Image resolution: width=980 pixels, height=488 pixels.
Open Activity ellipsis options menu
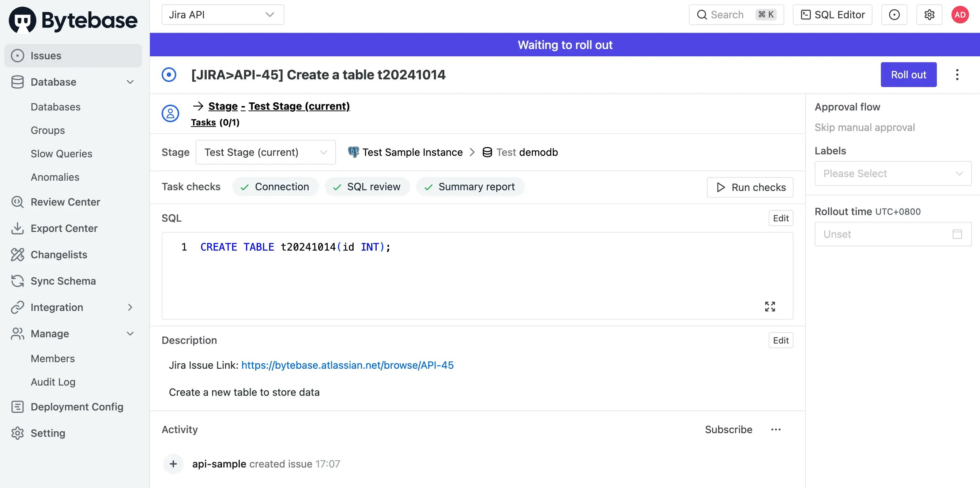click(776, 429)
